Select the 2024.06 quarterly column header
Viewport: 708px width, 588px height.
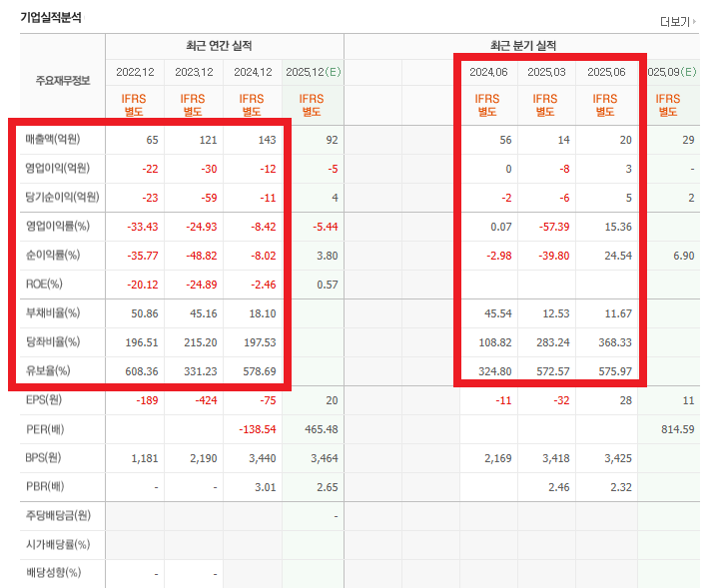coord(486,72)
